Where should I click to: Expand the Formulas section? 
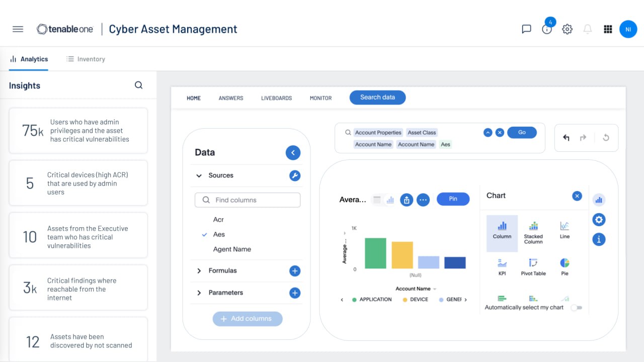point(199,270)
